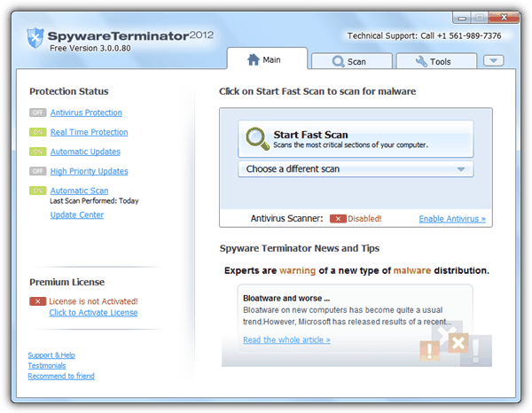Open Real Time Protection settings link
Image resolution: width=532 pixels, height=413 pixels.
pos(90,132)
